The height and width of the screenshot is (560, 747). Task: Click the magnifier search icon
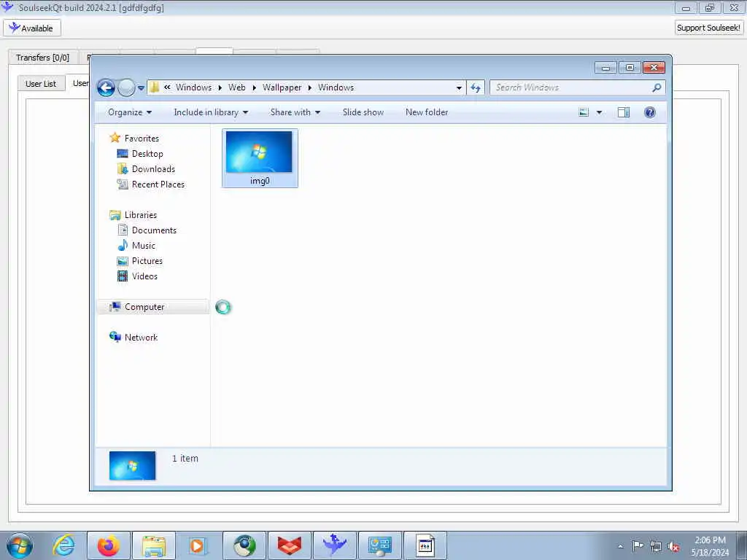pos(657,87)
